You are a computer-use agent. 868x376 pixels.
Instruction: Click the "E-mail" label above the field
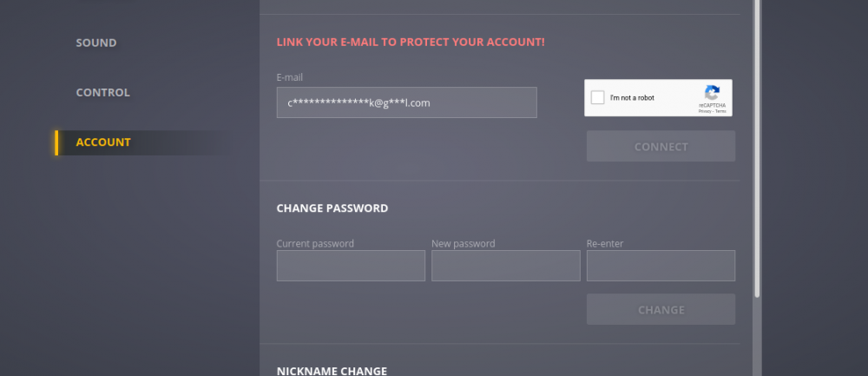pyautogui.click(x=290, y=77)
